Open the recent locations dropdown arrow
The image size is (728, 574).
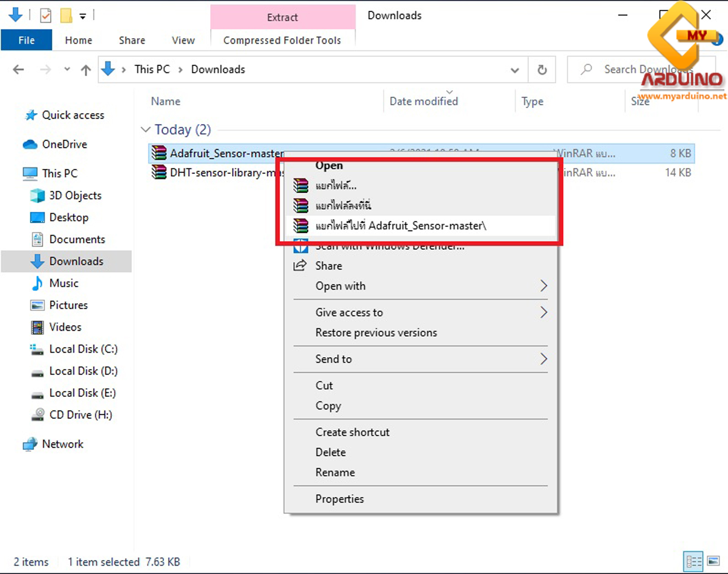point(67,69)
